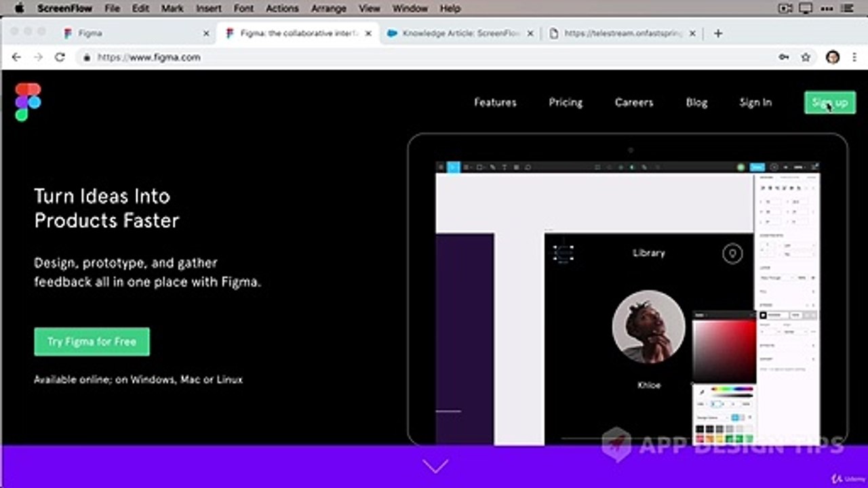
Task: Click 'Available online; on Windows, Mac or Linux'
Action: (138, 380)
